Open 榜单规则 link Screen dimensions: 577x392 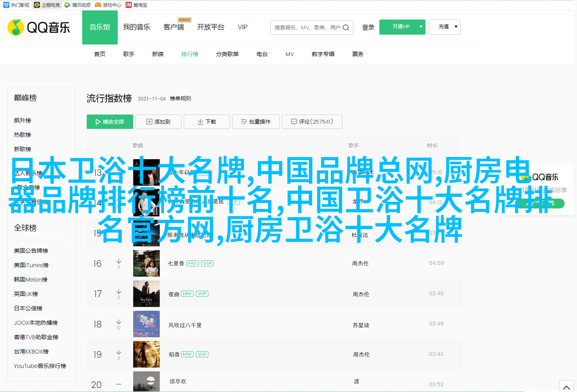[x=180, y=98]
